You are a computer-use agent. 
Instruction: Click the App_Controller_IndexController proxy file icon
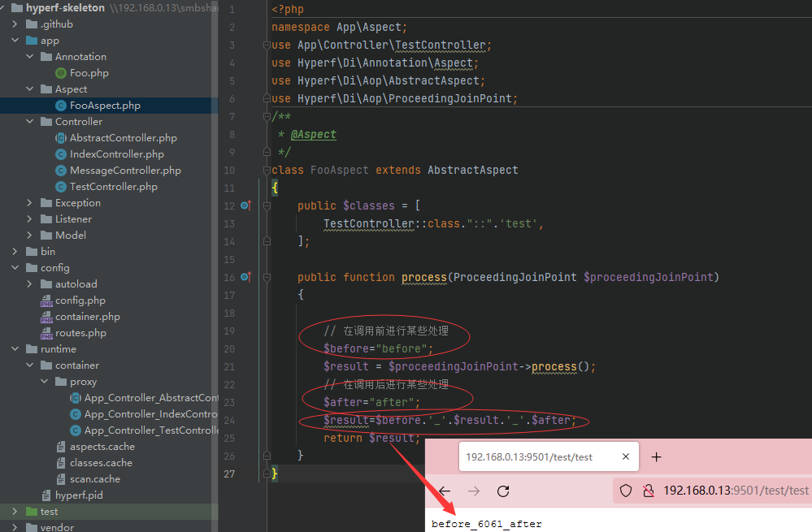coord(76,414)
